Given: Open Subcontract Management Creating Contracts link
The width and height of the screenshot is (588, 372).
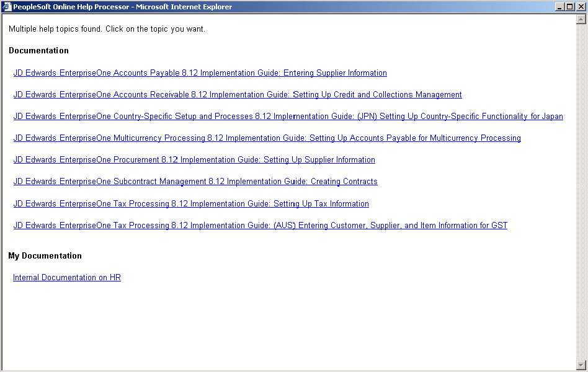Looking at the screenshot, I should 195,182.
